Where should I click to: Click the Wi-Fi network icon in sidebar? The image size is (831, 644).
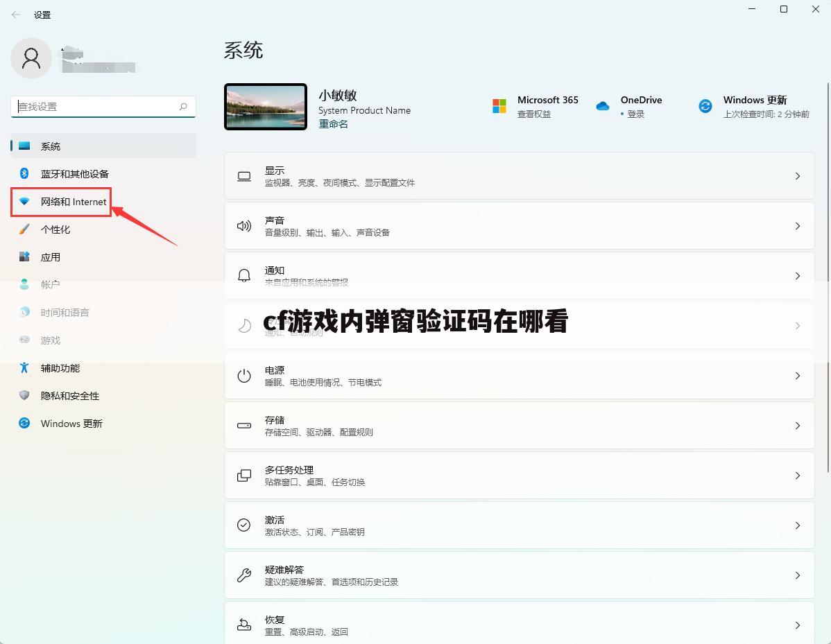(x=24, y=202)
